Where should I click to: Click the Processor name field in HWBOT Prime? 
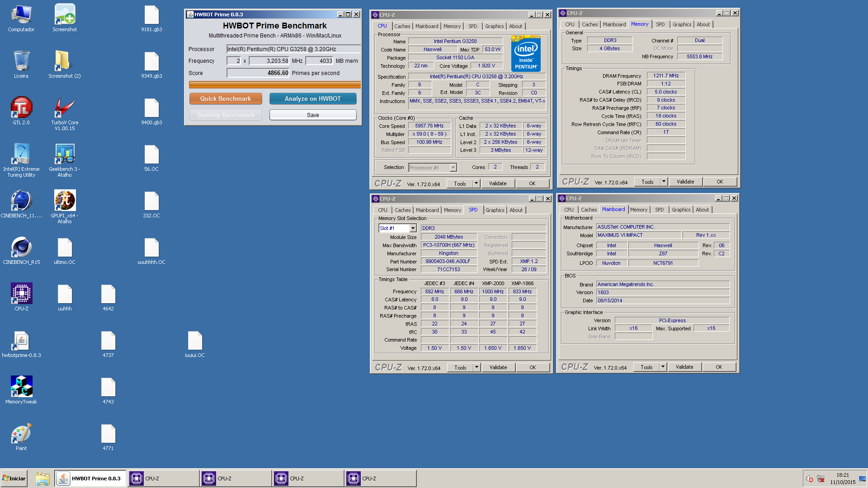[293, 49]
